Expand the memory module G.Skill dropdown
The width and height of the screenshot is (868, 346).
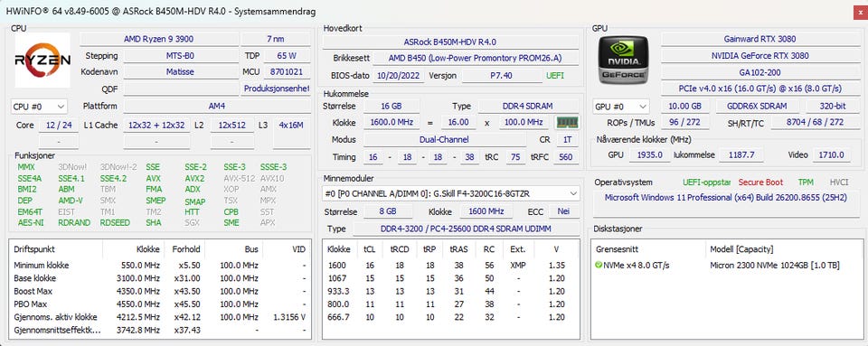click(450, 193)
